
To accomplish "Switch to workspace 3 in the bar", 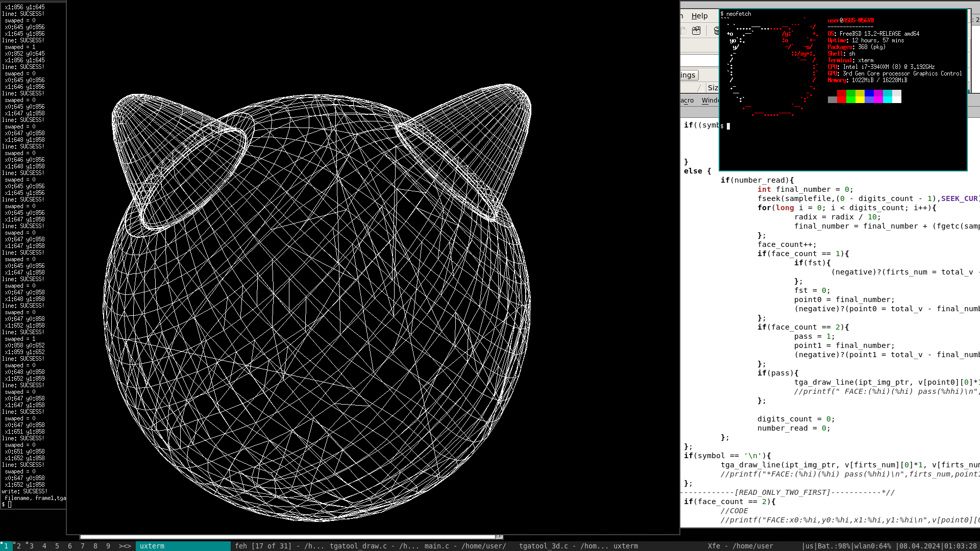I will pos(31,546).
